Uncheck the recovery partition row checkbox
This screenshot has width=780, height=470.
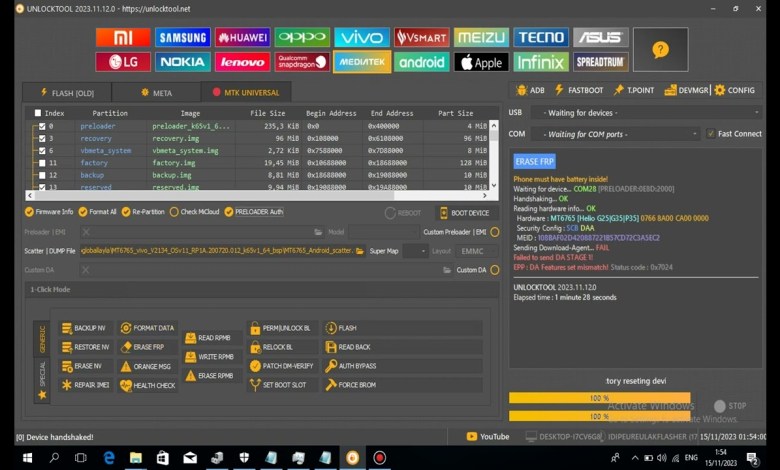point(42,139)
